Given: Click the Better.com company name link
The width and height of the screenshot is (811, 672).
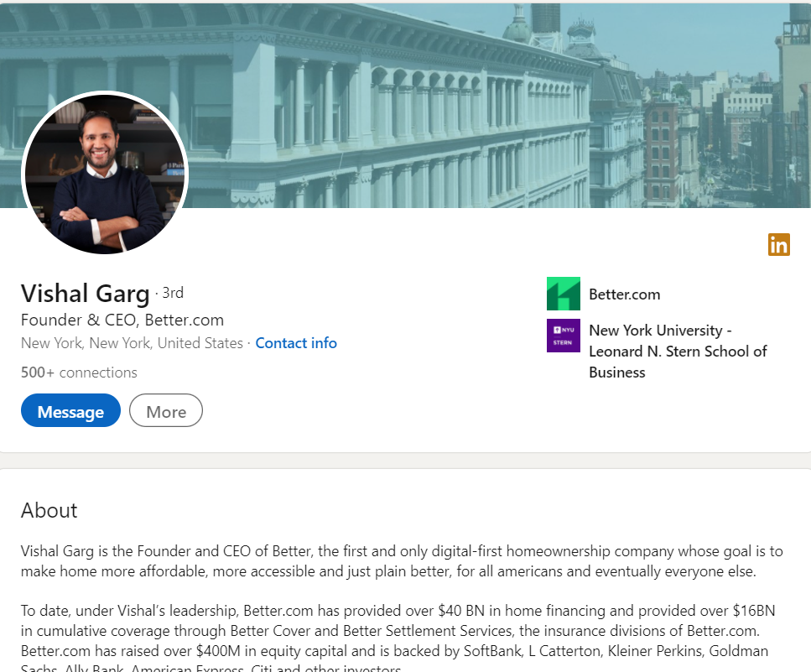Looking at the screenshot, I should [624, 294].
